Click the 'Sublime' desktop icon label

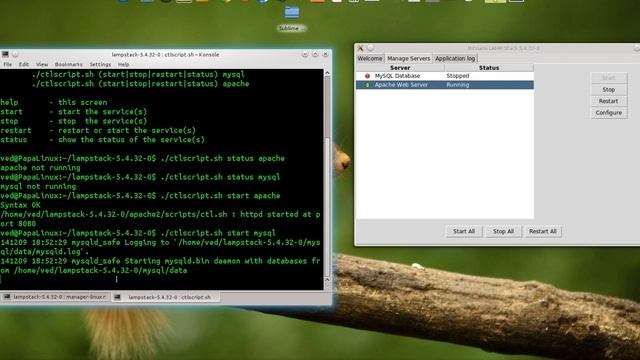[x=291, y=28]
